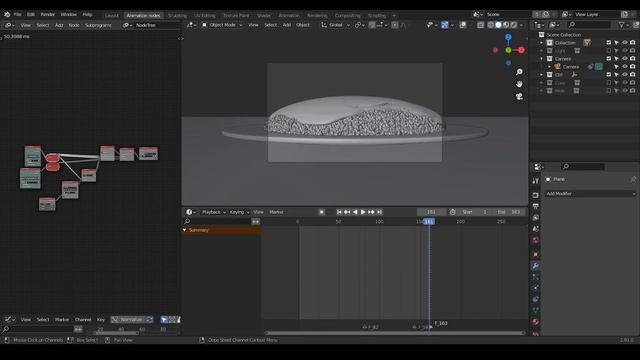Toggle Camera collection exclude checkbox
Image resolution: width=640 pixels, height=360 pixels.
[x=609, y=59]
